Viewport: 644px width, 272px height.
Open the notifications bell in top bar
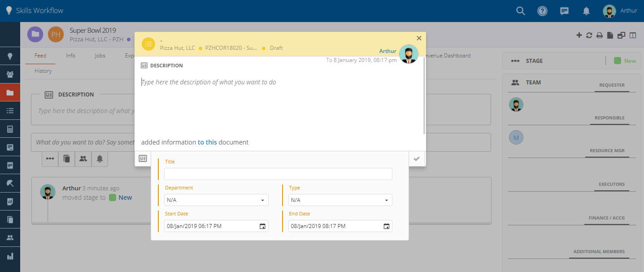pyautogui.click(x=586, y=11)
